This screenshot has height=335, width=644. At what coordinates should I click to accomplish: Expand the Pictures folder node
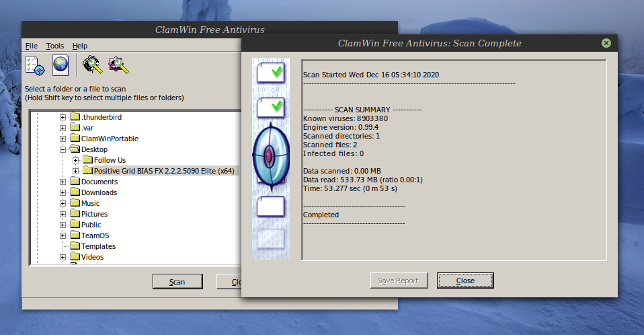pyautogui.click(x=63, y=214)
